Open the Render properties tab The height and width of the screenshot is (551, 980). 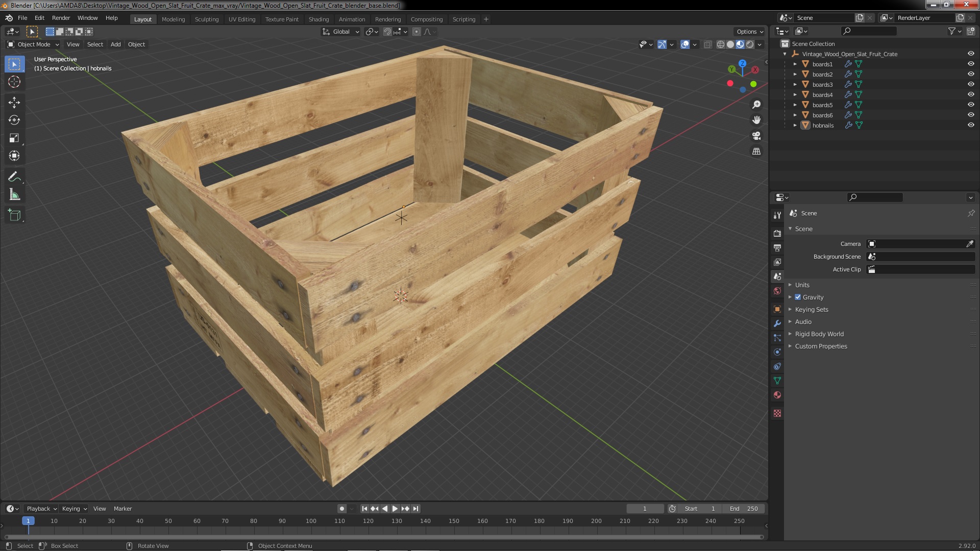tap(777, 233)
